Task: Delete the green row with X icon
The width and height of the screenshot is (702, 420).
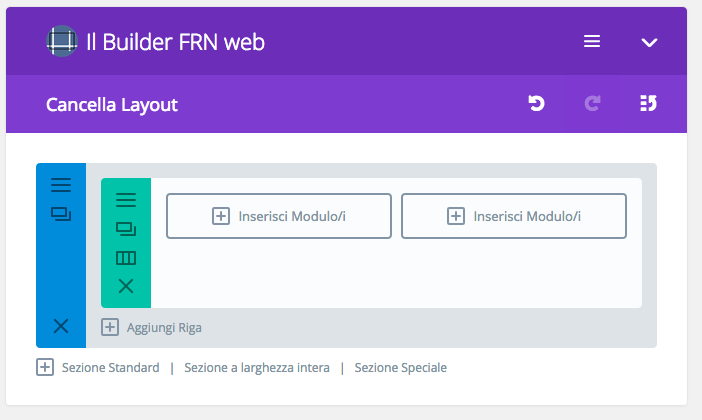Action: (x=126, y=286)
